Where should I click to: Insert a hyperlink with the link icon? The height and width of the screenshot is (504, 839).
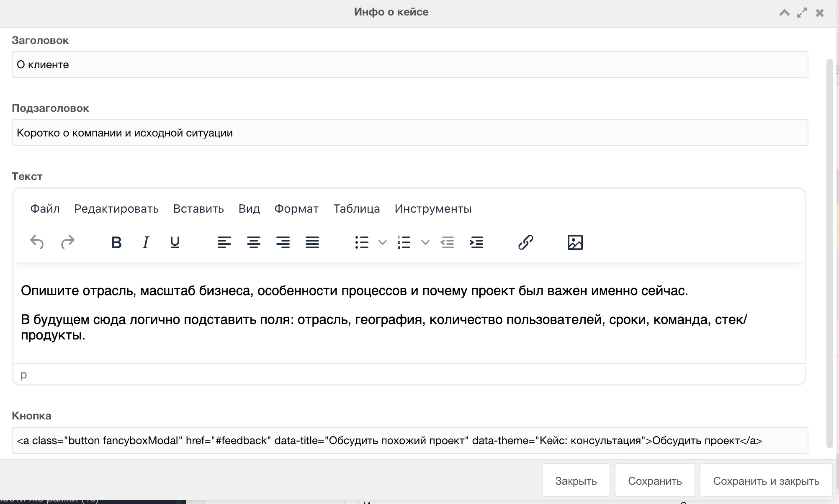[x=525, y=242]
